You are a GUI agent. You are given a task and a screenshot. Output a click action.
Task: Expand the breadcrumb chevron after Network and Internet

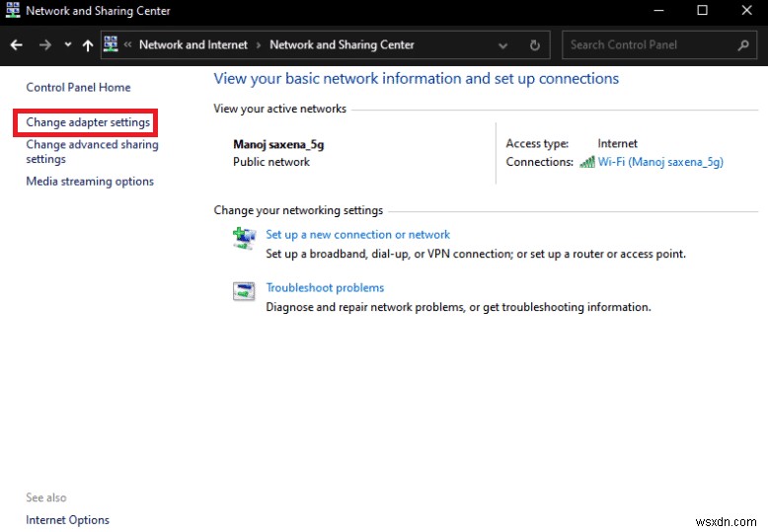pos(258,45)
